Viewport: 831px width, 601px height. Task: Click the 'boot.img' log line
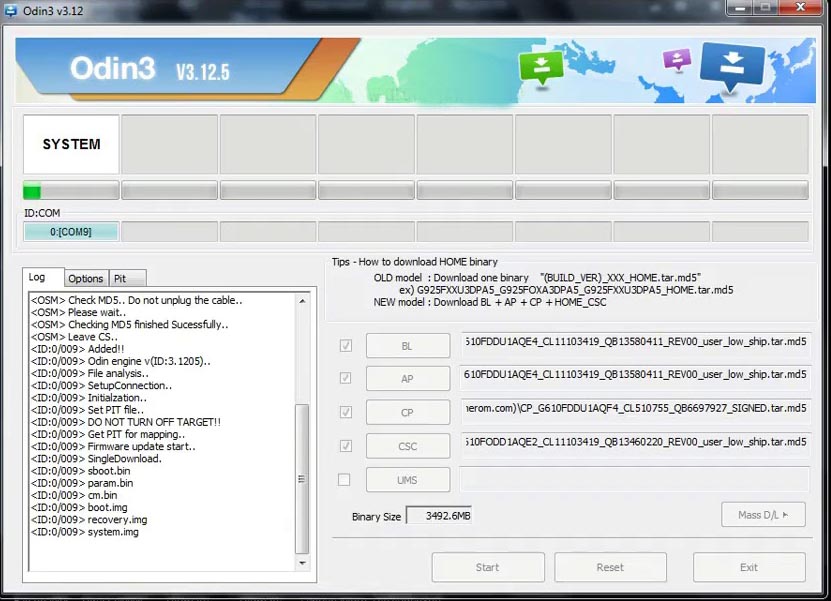click(x=79, y=508)
